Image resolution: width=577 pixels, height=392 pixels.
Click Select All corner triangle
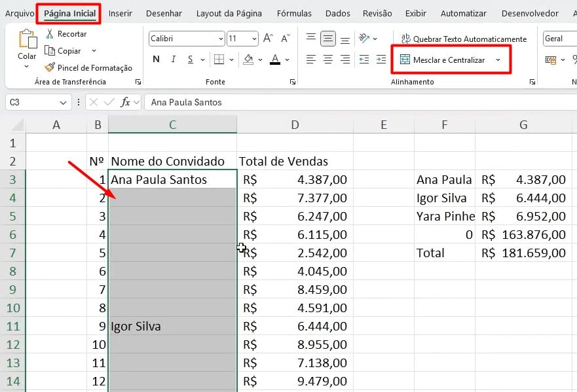17,124
